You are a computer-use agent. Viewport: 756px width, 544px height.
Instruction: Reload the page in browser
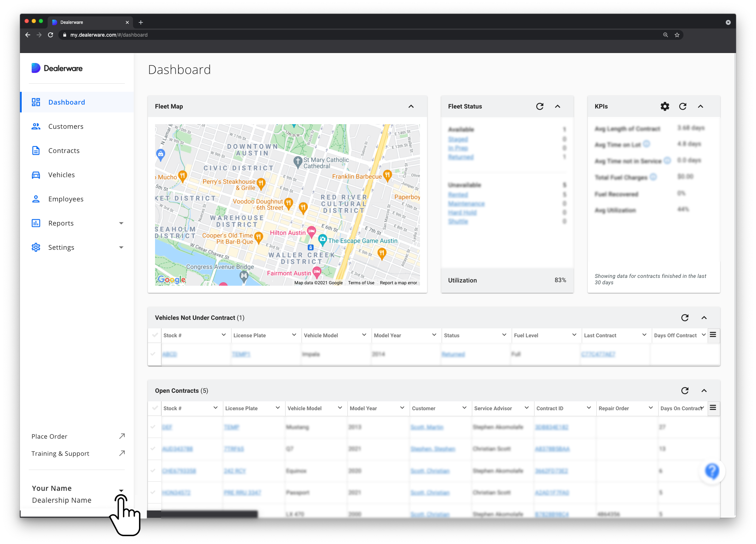click(x=50, y=35)
